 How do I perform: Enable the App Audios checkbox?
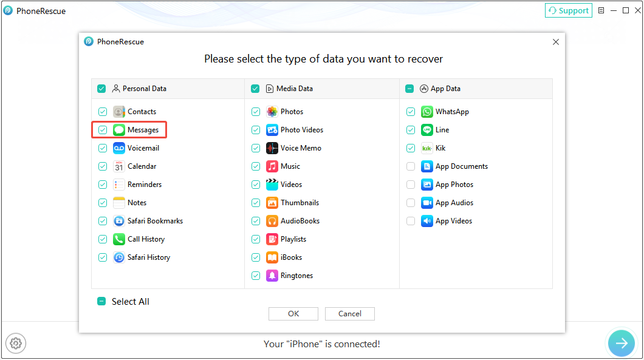tap(411, 202)
